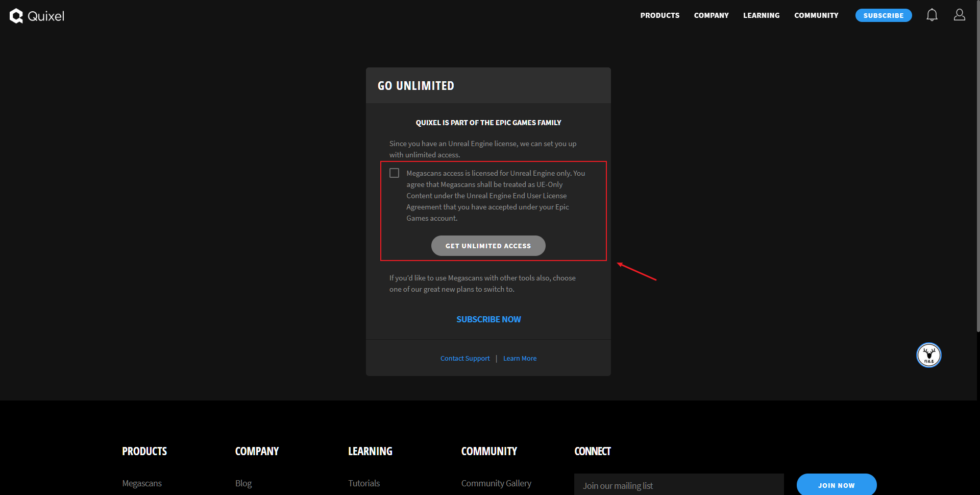Open the notifications bell
The image size is (980, 495).
(932, 15)
